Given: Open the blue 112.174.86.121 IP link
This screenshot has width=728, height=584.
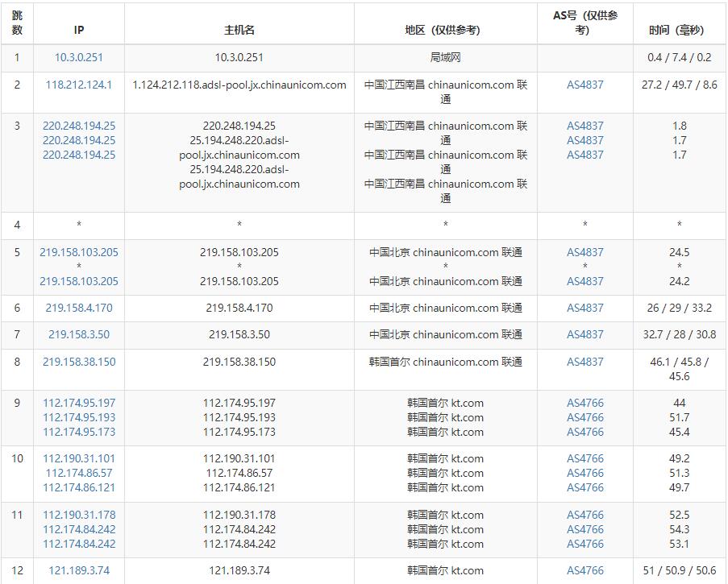Looking at the screenshot, I should click(x=78, y=487).
